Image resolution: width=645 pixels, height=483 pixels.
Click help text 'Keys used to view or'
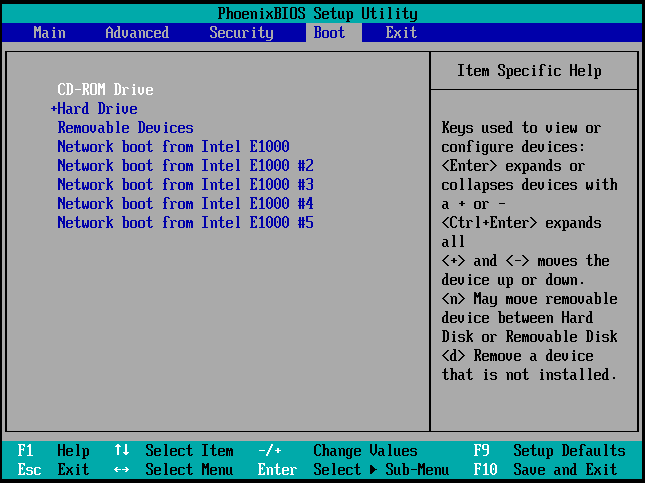point(521,128)
